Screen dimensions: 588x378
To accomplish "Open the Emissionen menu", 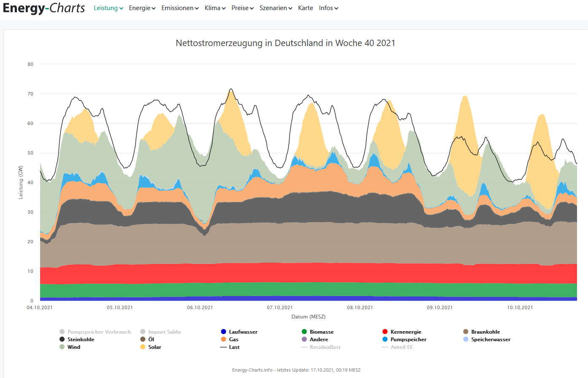I will tap(180, 8).
